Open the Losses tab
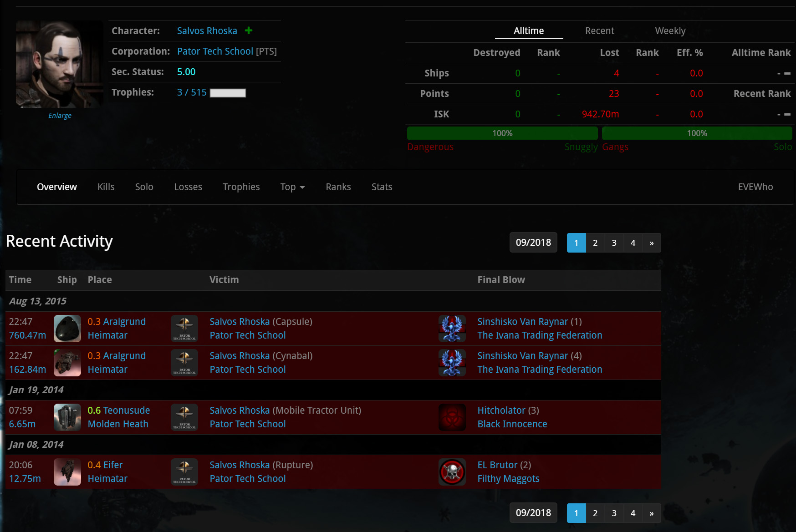Viewport: 796px width, 532px height. [x=188, y=187]
